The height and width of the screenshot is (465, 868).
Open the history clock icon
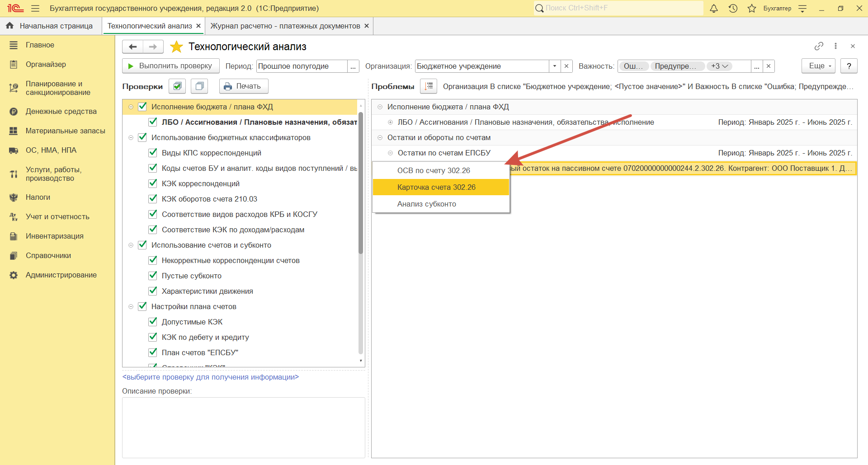click(733, 9)
